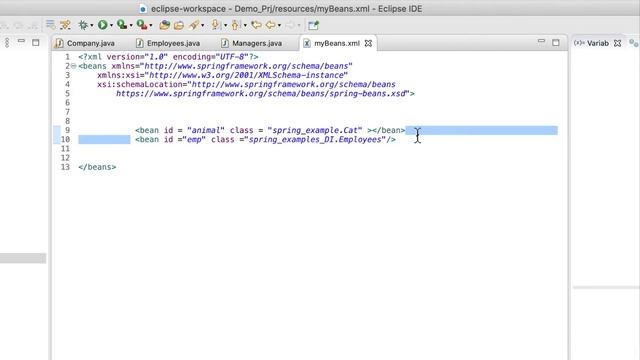
Task: Minimize the left side panel
Action: [x=21, y=41]
